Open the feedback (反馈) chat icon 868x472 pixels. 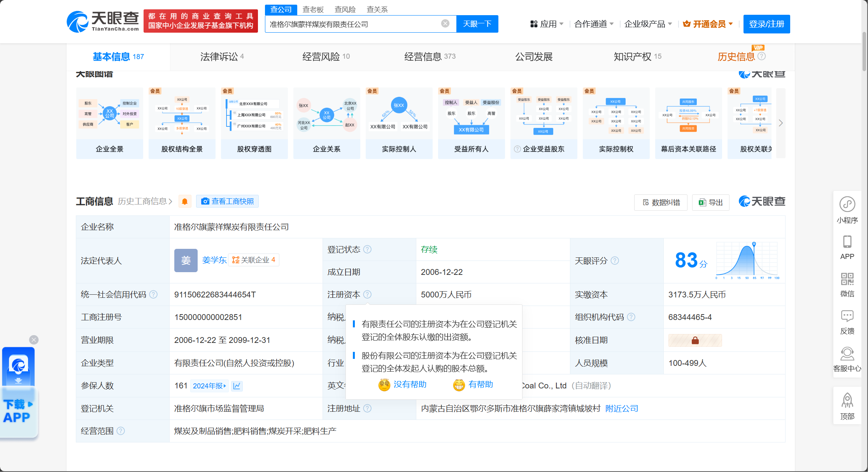(x=847, y=316)
